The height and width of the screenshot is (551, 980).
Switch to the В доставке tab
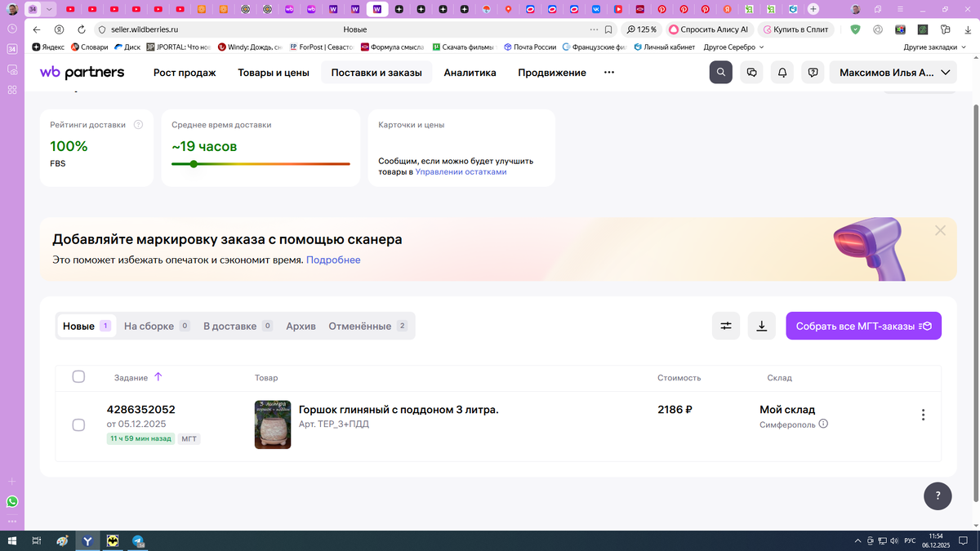tap(238, 326)
